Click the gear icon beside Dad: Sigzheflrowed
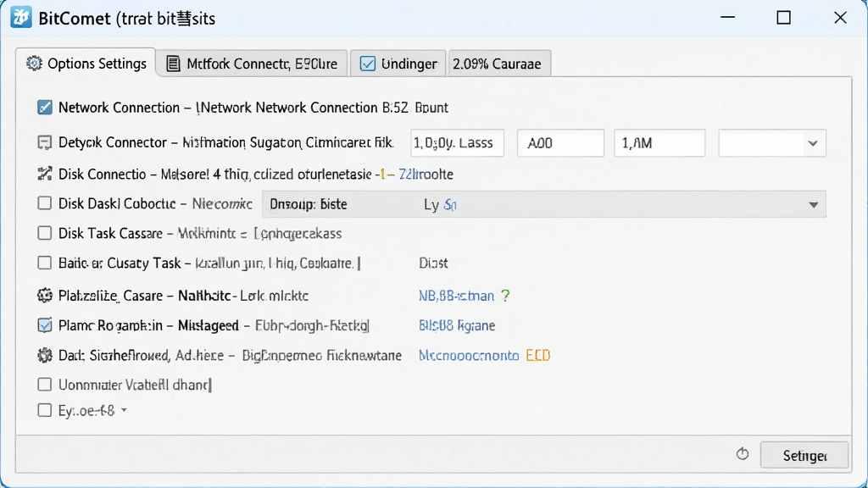868x488 pixels. point(44,355)
